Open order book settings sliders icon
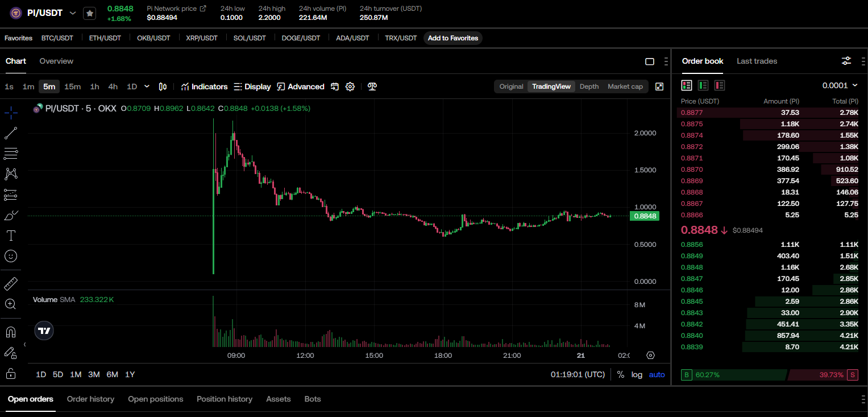 846,61
